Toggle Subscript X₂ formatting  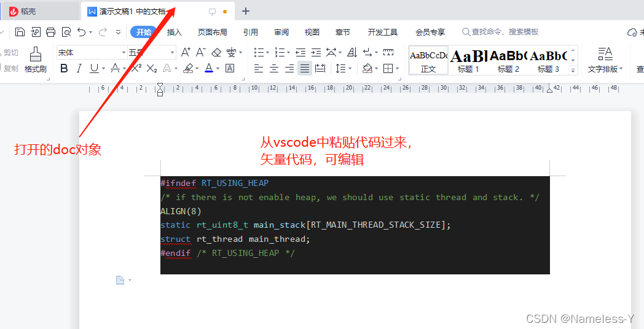click(152, 69)
